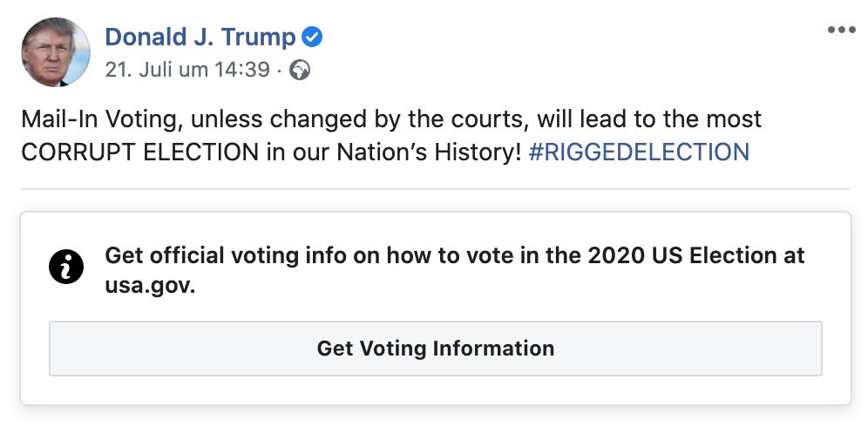This screenshot has width=868, height=427.
Task: Open the round profile picture
Action: [x=56, y=52]
